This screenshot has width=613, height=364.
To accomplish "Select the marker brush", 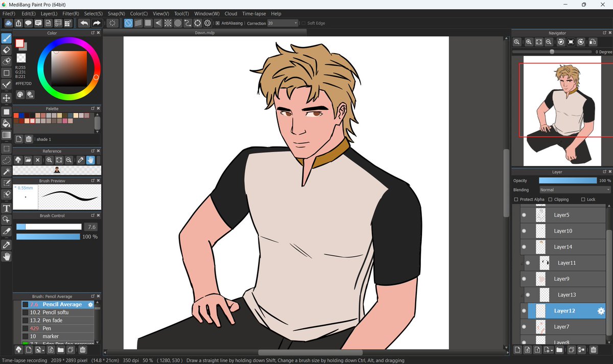I will pyautogui.click(x=57, y=336).
